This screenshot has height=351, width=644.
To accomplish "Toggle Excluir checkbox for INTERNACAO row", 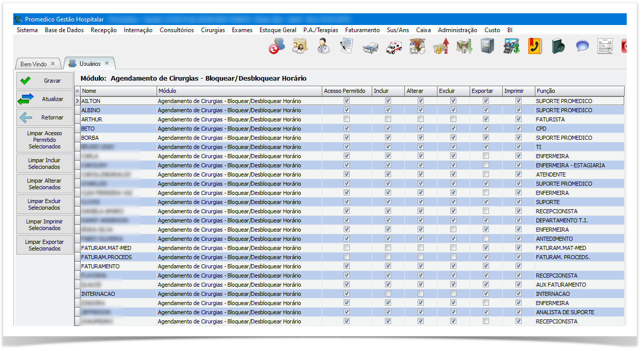I will click(x=453, y=294).
